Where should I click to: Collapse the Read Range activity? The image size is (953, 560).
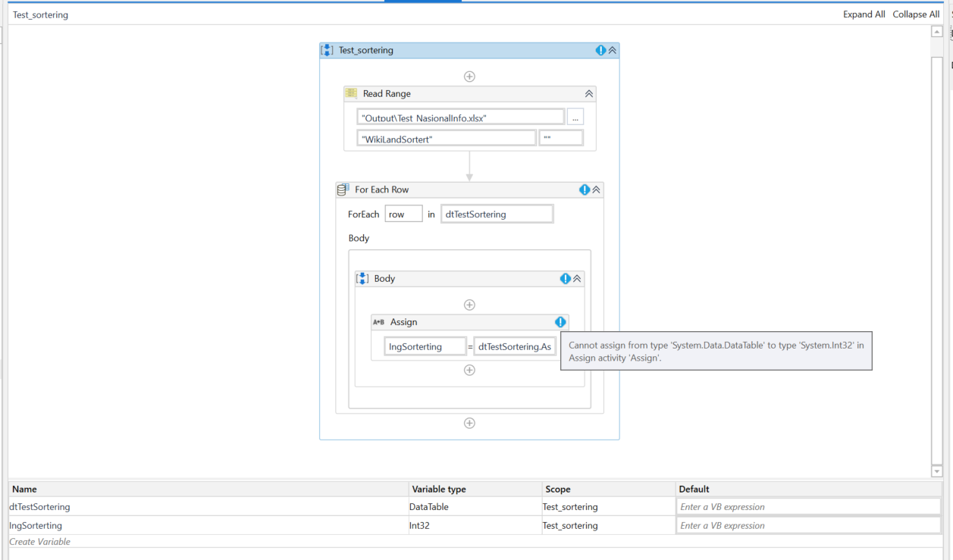click(x=588, y=94)
